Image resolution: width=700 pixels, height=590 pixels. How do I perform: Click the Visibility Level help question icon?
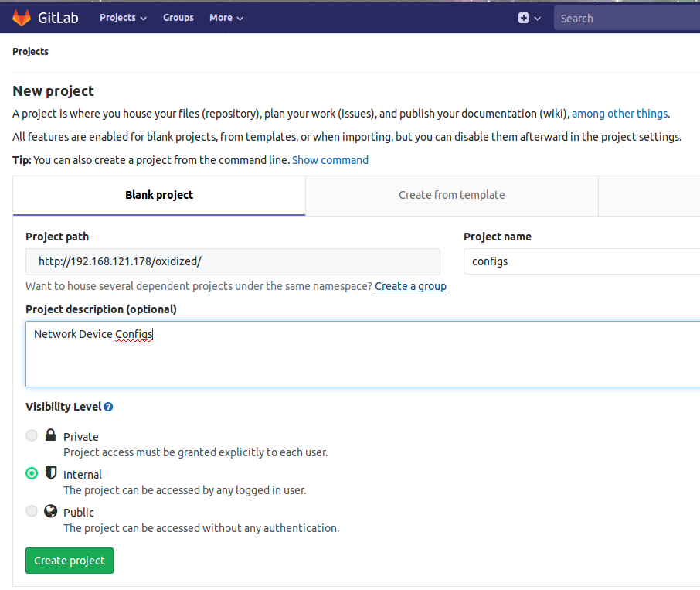coord(108,407)
